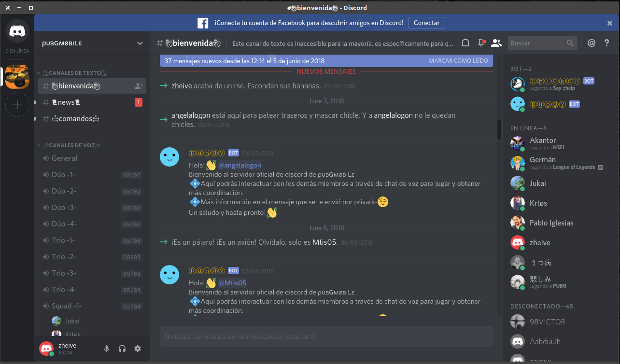620x364 pixels.
Task: Open the PUBG Mobile server dropdown menu
Action: tap(140, 43)
